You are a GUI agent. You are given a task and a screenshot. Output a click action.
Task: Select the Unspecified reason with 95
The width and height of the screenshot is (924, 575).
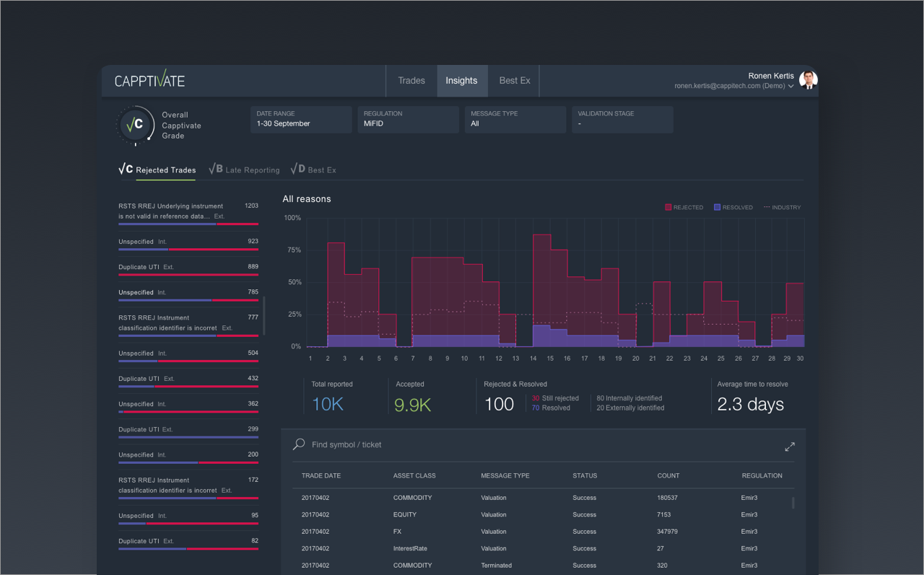(188, 519)
